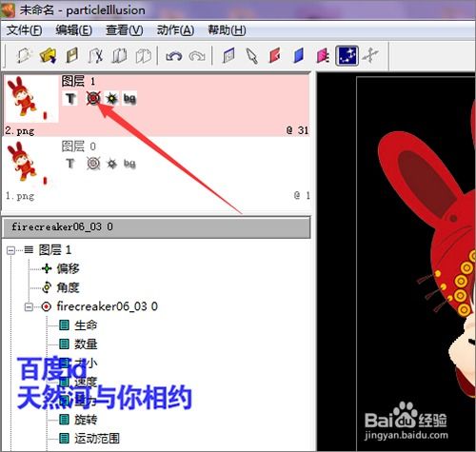This screenshot has height=452, width=476.
Task: Select the firecreaker06_03 0 emitter tree item
Action: [x=107, y=306]
